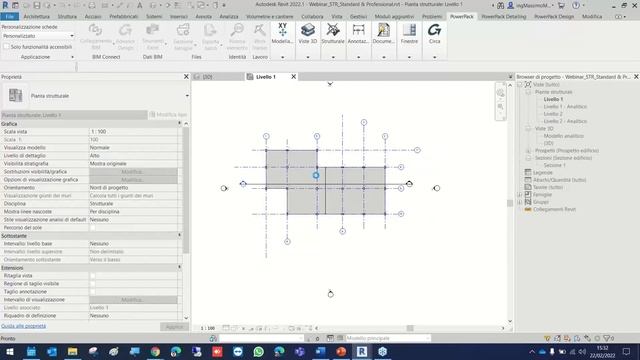The height and width of the screenshot is (360, 640).
Task: Open the Personalizzato dropdown
Action: click(x=38, y=36)
